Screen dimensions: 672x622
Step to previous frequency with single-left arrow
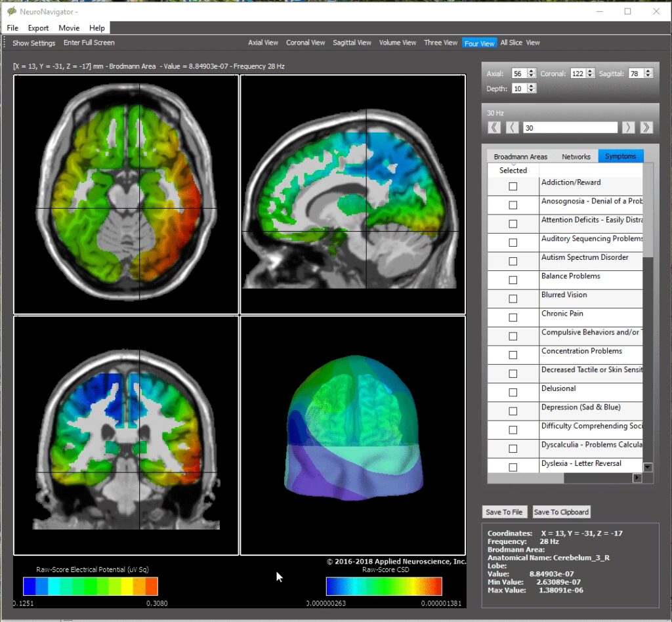(x=511, y=127)
